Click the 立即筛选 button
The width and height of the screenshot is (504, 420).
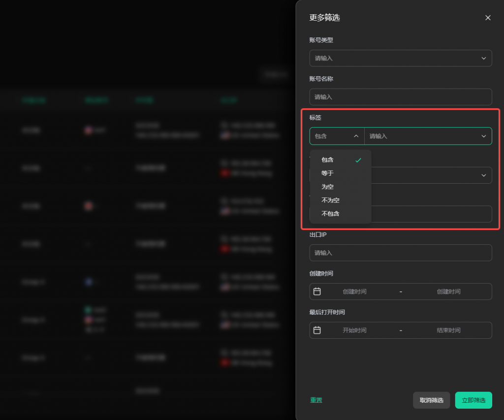(473, 400)
